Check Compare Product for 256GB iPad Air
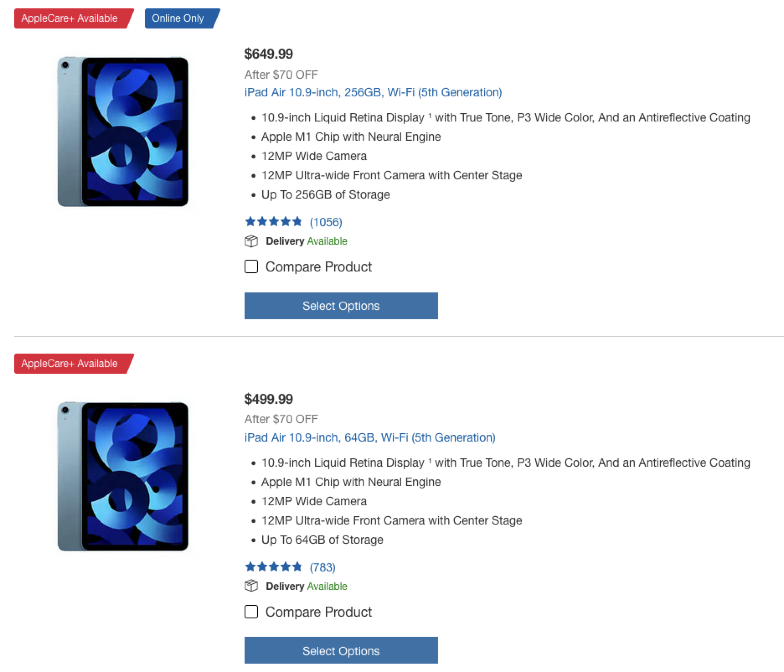This screenshot has width=784, height=672. 251,266
